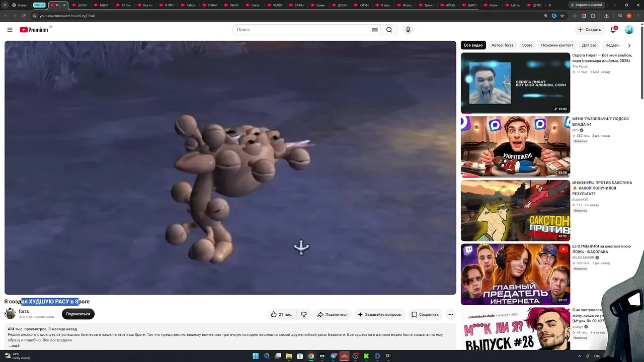Select the 'Автор: forzs' filter chip
Image resolution: width=644 pixels, height=362 pixels.
(502, 45)
